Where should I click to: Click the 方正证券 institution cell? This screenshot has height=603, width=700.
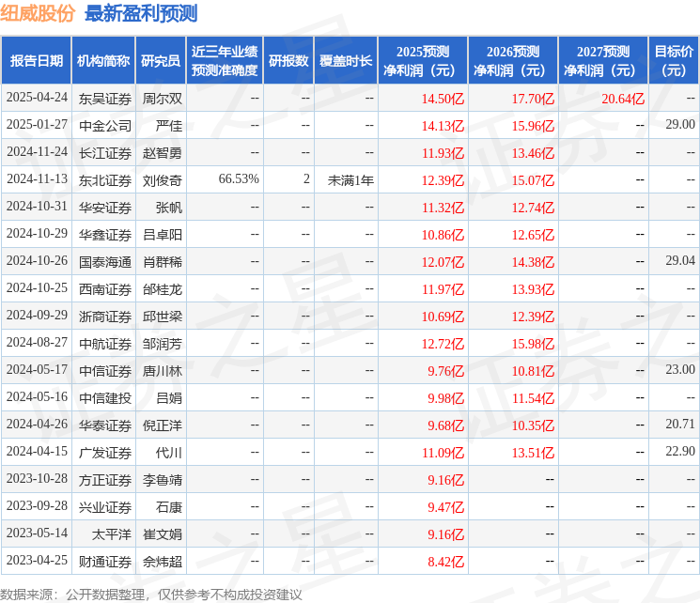click(105, 480)
